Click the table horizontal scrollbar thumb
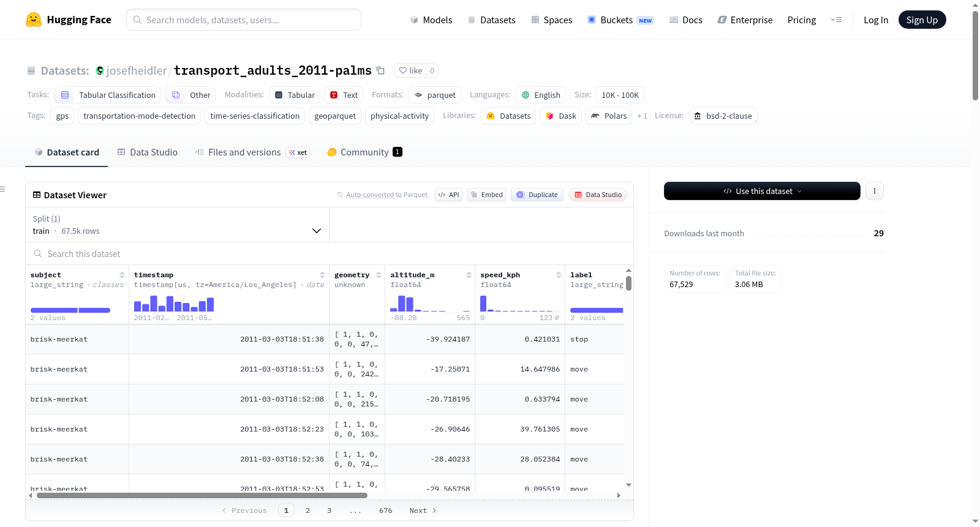This screenshot has height=527, width=980. (202, 495)
